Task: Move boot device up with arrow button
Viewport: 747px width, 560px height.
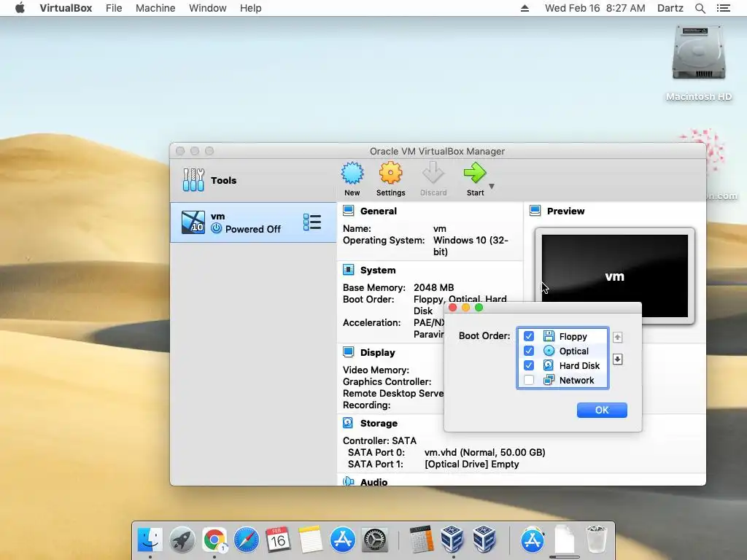Action: point(617,337)
